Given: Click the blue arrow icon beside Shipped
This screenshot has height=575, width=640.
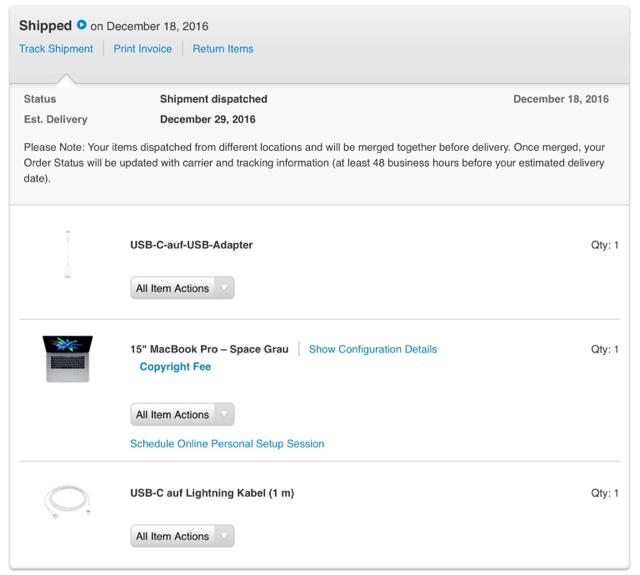Looking at the screenshot, I should [82, 25].
